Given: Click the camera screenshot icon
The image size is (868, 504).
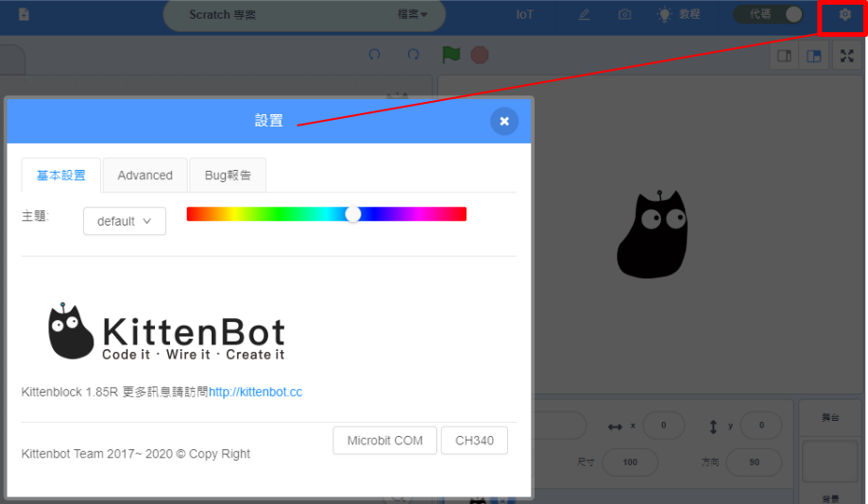Looking at the screenshot, I should [624, 15].
